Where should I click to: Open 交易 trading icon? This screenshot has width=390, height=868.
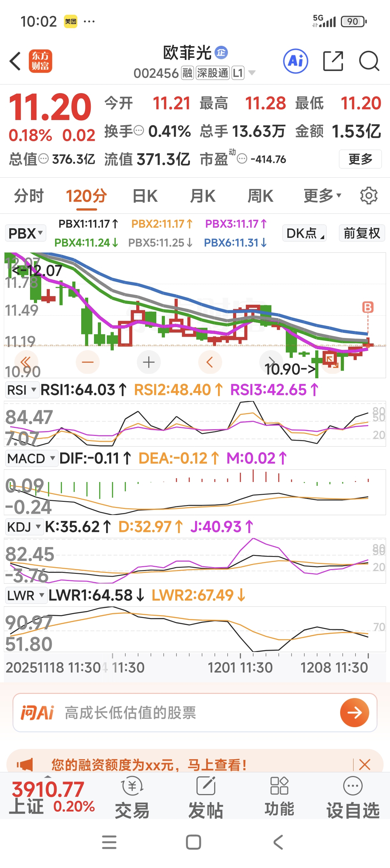click(132, 797)
